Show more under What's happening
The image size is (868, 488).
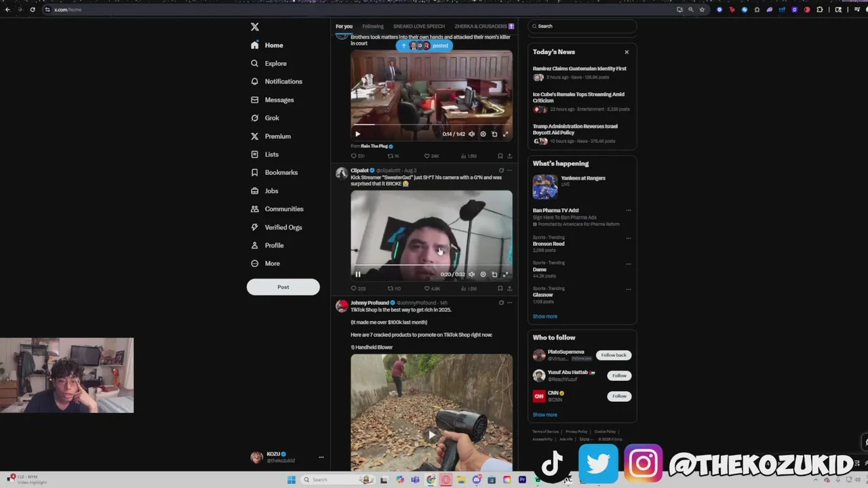pyautogui.click(x=545, y=317)
